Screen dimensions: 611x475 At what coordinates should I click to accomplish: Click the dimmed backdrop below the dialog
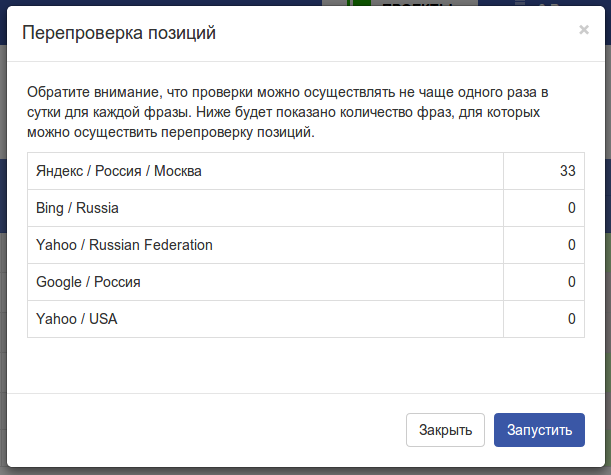[300, 469]
